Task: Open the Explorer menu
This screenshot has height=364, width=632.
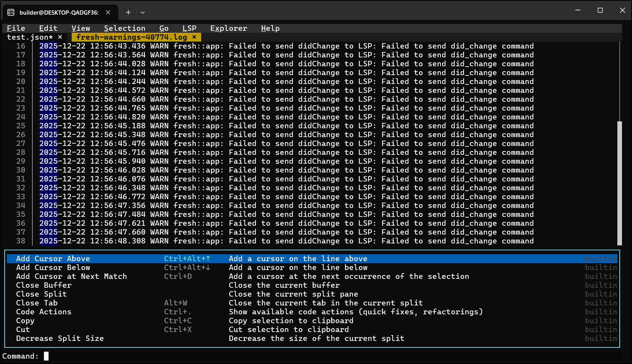Action: point(229,28)
